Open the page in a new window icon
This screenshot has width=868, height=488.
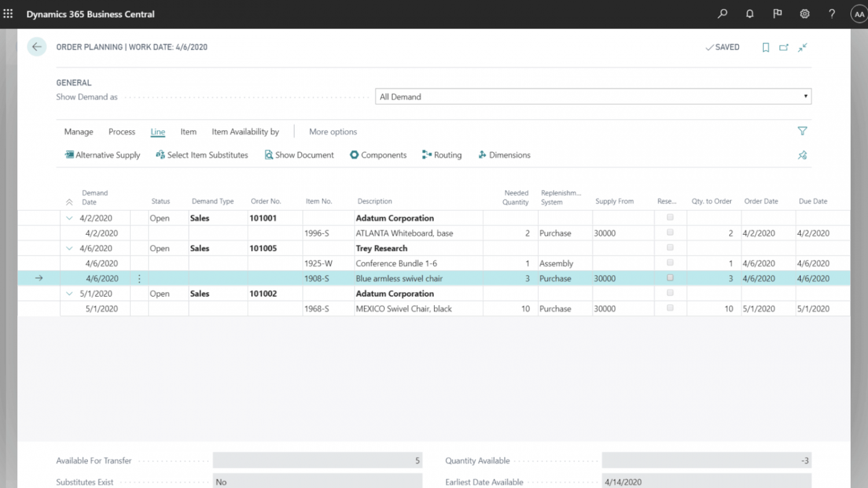(x=784, y=47)
